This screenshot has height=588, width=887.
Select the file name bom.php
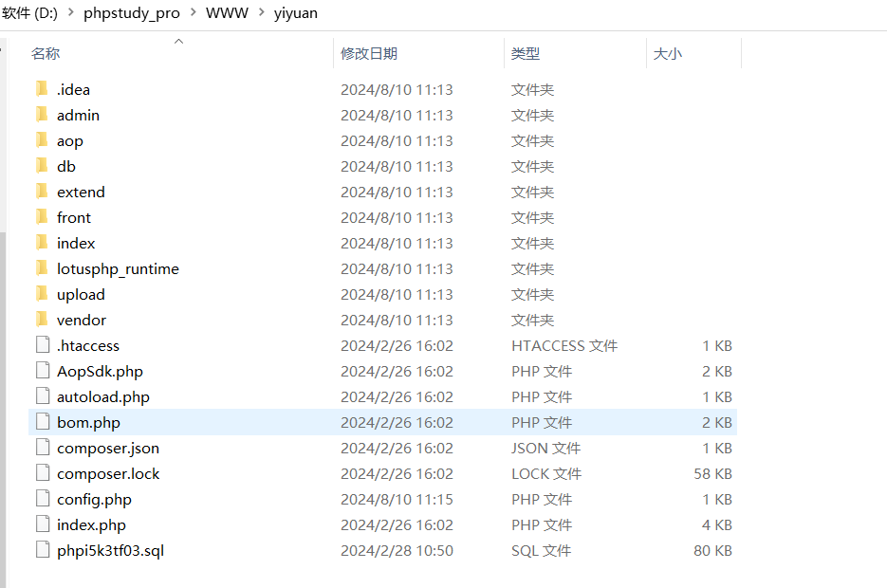coord(89,422)
